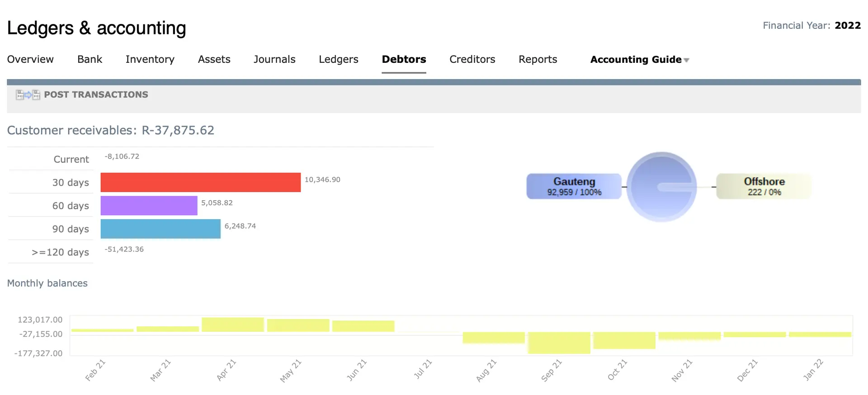The image size is (868, 395).
Task: Click the Sep 21 monthly balance bar
Action: tap(559, 343)
